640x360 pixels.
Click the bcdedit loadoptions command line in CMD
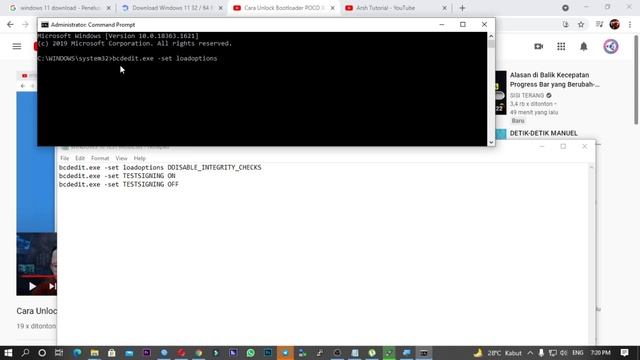[127, 58]
